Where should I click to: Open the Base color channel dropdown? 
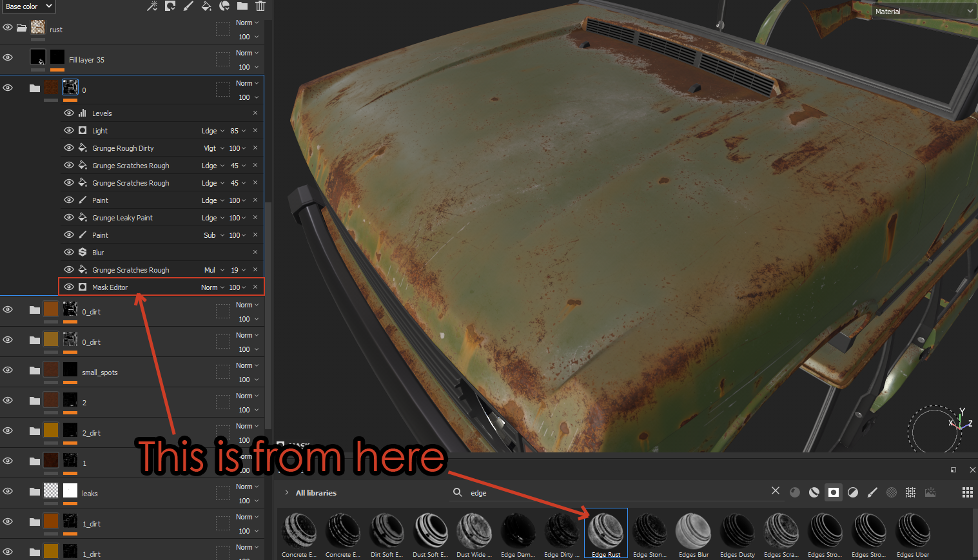tap(28, 6)
